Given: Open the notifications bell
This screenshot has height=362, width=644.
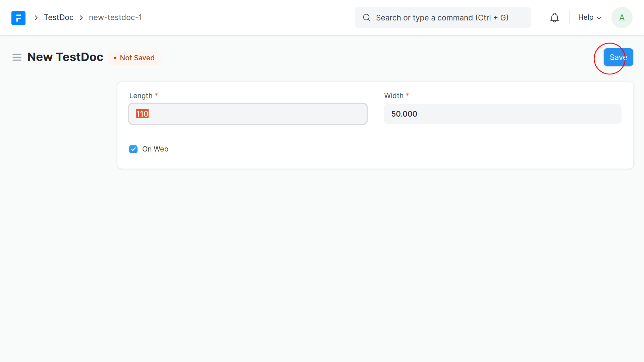Looking at the screenshot, I should [x=554, y=18].
